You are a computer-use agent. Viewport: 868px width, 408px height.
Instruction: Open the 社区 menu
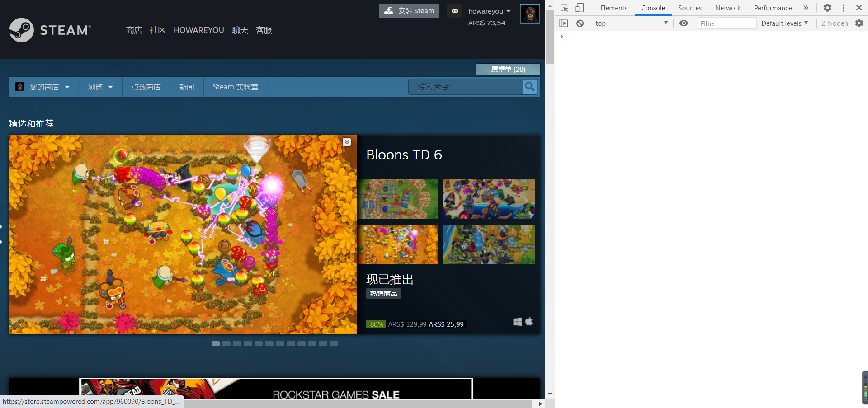157,30
